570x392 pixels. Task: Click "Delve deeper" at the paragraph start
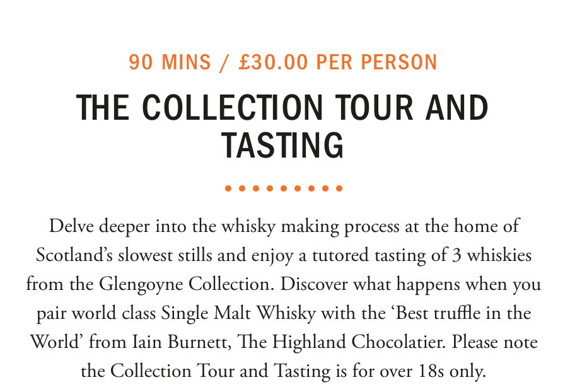99,226
